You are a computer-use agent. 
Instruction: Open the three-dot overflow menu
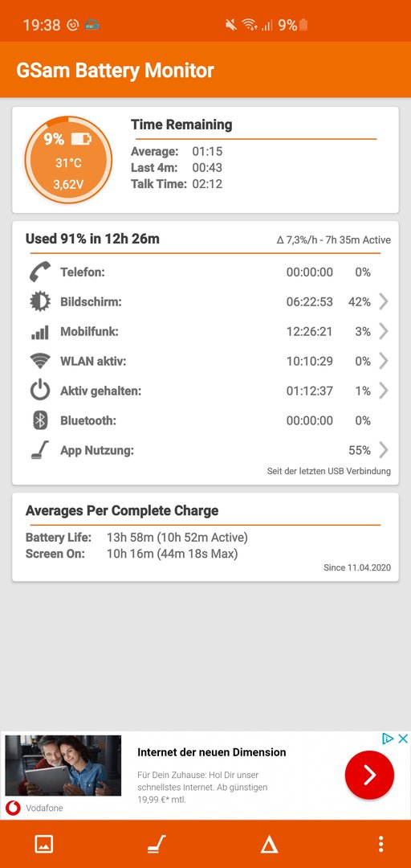pos(380,844)
